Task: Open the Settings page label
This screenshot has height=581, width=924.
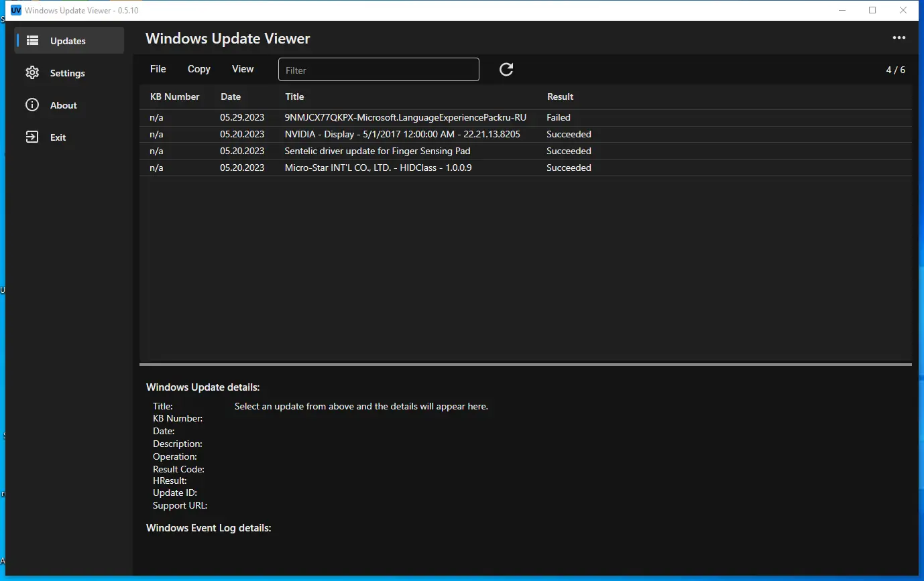Action: [68, 73]
